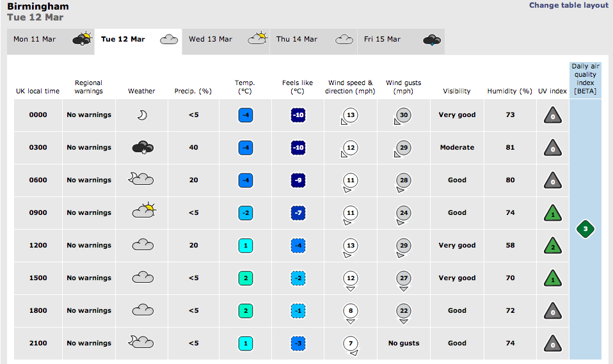Click the 1200 feels like -4 badge
Viewport: 613px width, 364px height.
pyautogui.click(x=298, y=246)
